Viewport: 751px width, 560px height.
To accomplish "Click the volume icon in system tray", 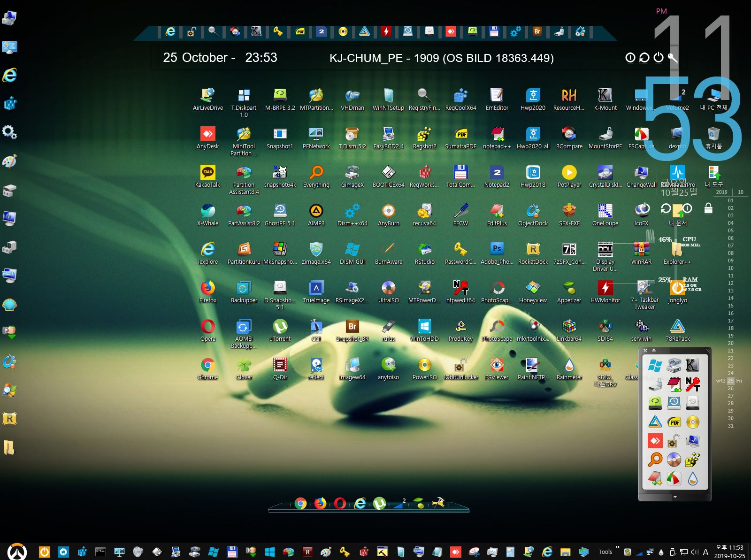I will [x=694, y=552].
